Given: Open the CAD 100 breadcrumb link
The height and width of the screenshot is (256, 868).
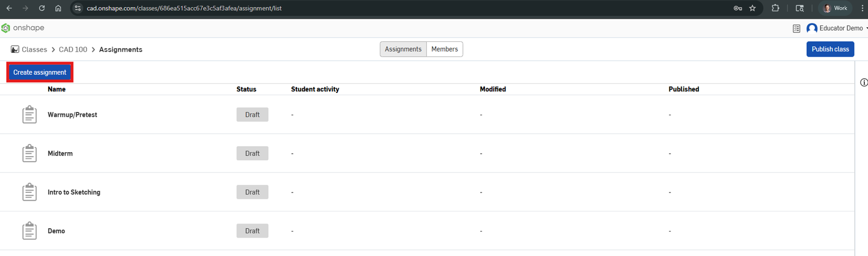Looking at the screenshot, I should (73, 49).
